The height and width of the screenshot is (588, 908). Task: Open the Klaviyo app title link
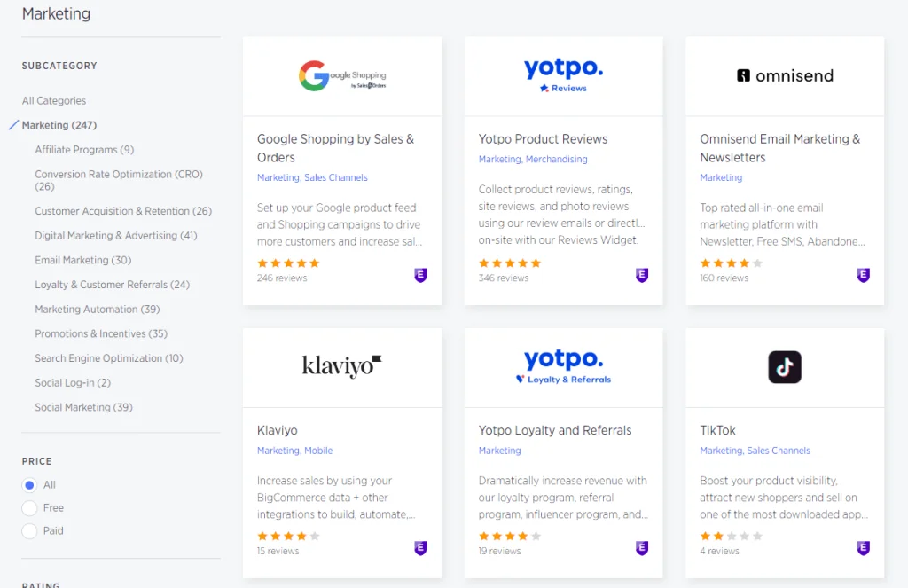click(278, 430)
